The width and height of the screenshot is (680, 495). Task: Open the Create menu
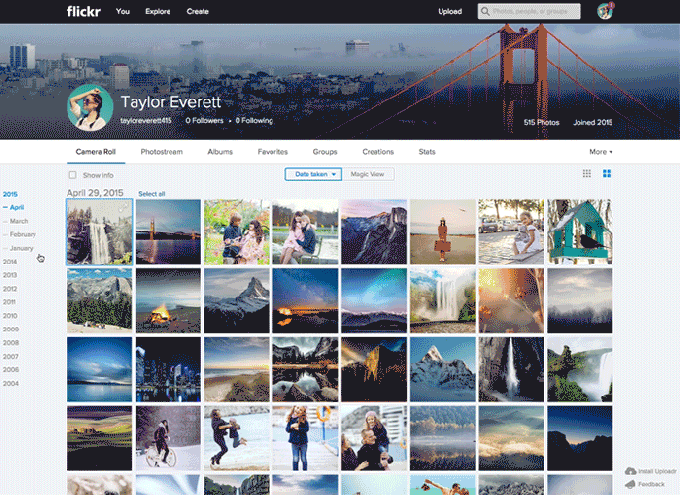[197, 11]
